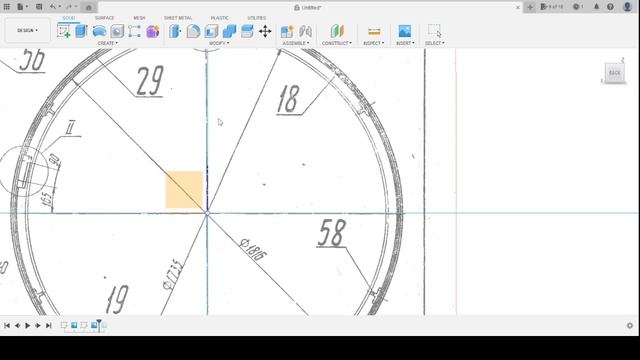
Task: Add a new design tab
Action: pyautogui.click(x=530, y=7)
